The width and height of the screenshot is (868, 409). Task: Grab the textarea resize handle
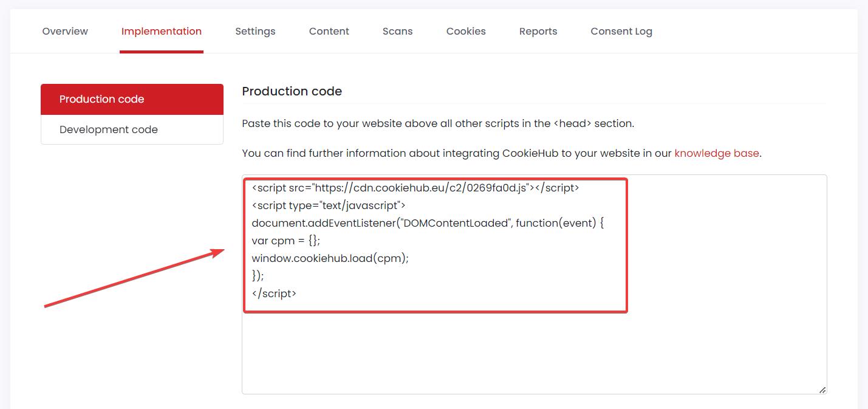pyautogui.click(x=822, y=390)
